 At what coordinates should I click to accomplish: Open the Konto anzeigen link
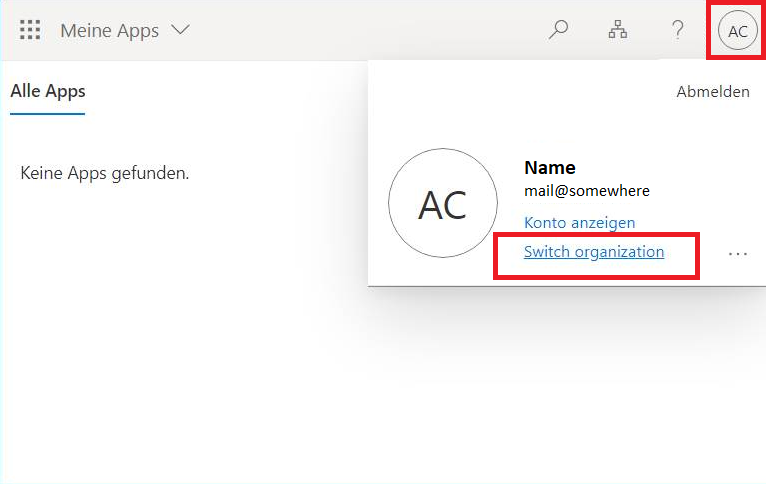(x=579, y=223)
